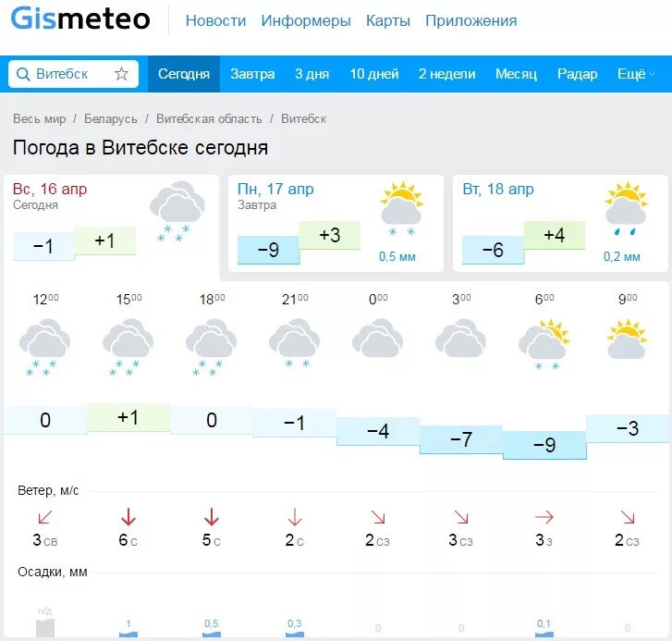Expand the Ещё dropdown menu
The height and width of the screenshot is (641, 672).
click(636, 74)
